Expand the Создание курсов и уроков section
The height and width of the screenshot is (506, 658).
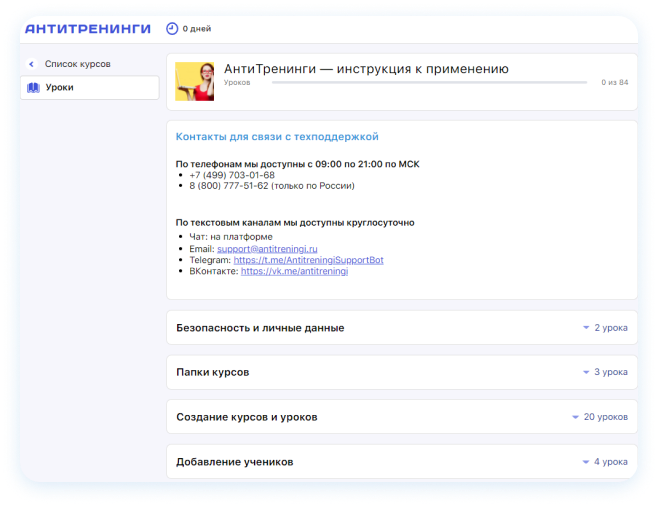[402, 417]
